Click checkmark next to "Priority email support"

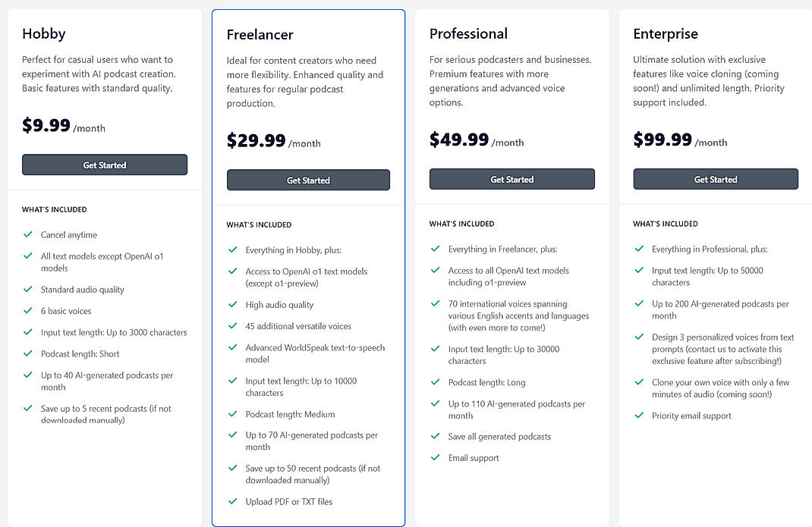pos(638,416)
